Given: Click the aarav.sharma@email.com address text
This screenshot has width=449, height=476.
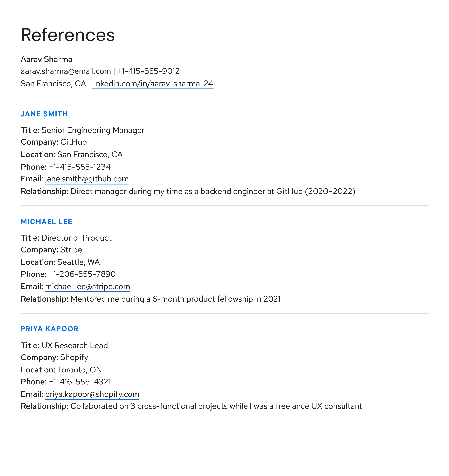Looking at the screenshot, I should [66, 71].
